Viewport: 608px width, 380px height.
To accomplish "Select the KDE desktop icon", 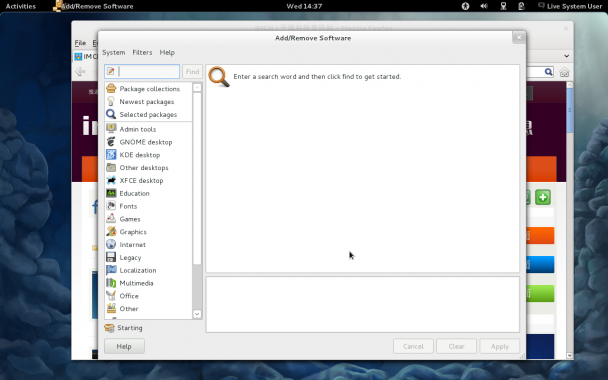I will (x=111, y=154).
